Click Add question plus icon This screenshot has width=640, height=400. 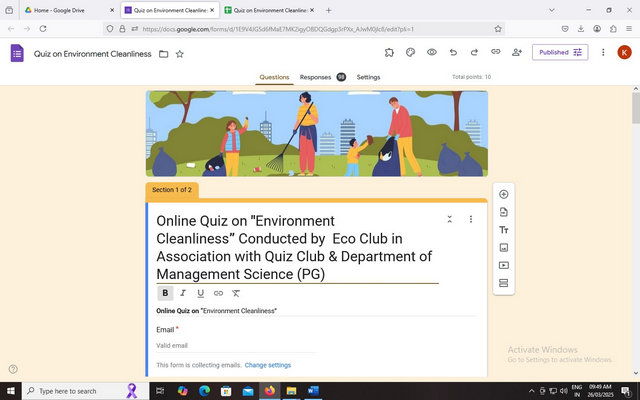coord(503,194)
